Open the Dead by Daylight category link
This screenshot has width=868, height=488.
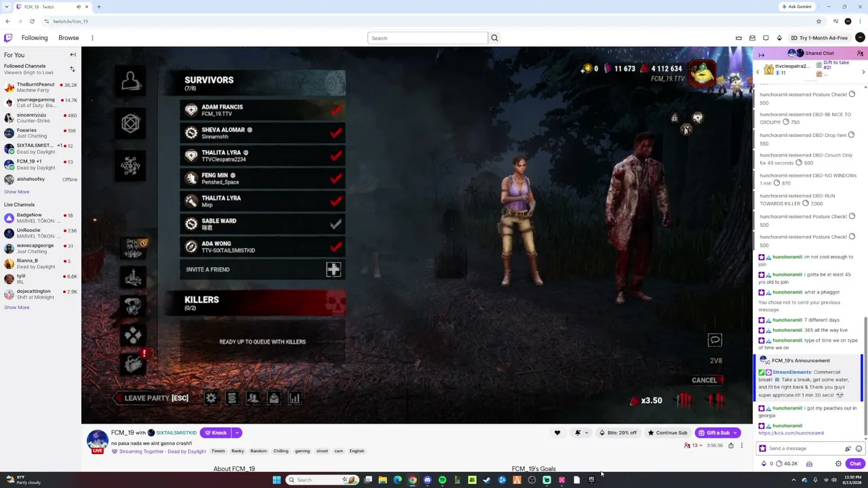[x=187, y=451]
